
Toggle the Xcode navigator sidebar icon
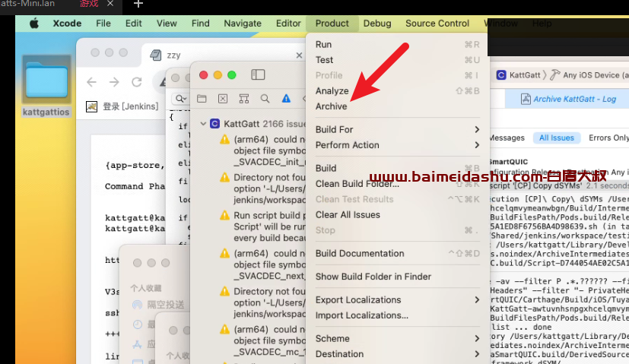(x=258, y=75)
